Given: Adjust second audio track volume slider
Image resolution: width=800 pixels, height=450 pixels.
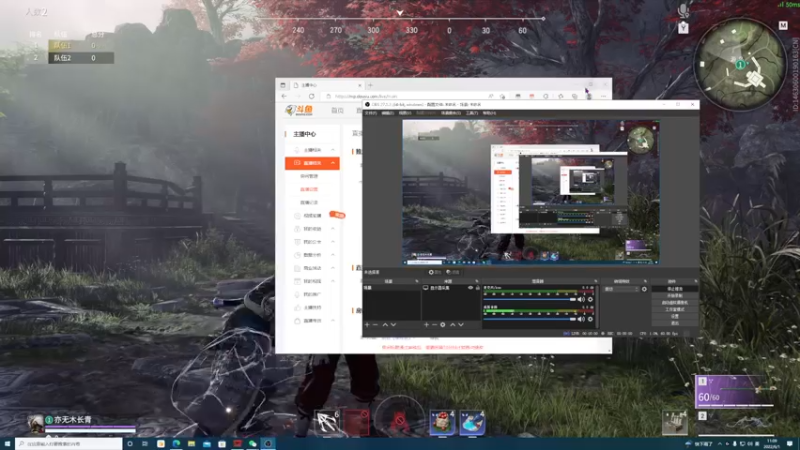Looking at the screenshot, I should pyautogui.click(x=530, y=319).
